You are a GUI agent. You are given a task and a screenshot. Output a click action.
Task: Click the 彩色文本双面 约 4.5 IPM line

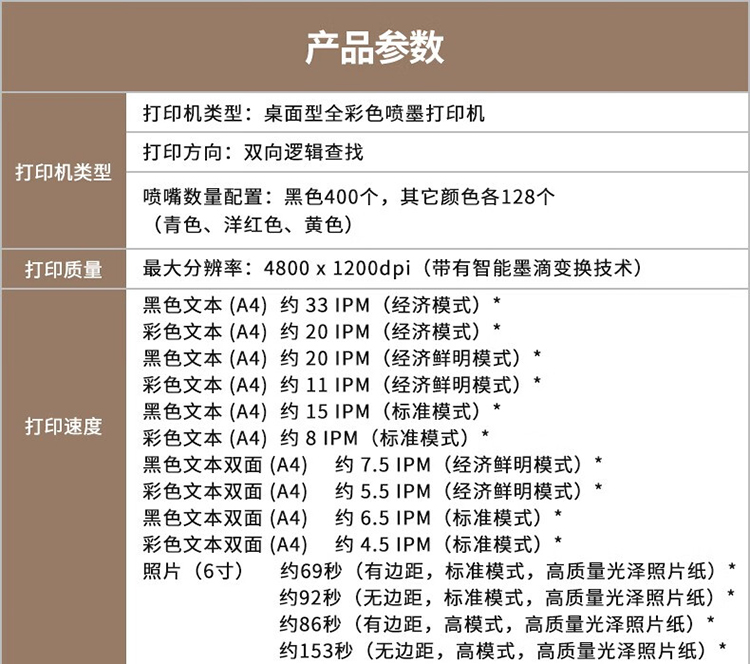click(x=352, y=544)
